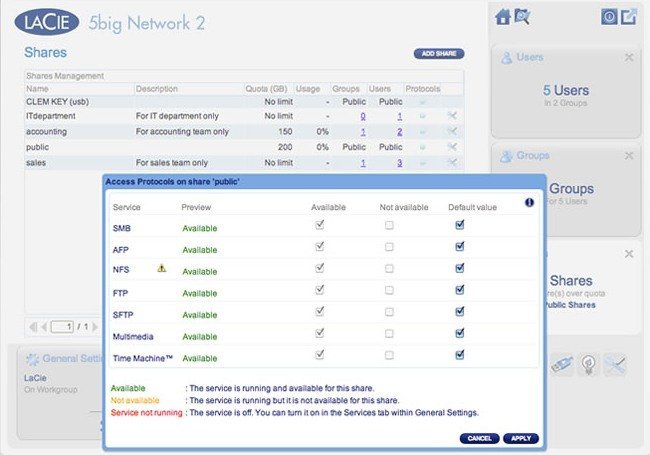The height and width of the screenshot is (455, 650).
Task: Open users link count for sales share
Action: click(399, 163)
